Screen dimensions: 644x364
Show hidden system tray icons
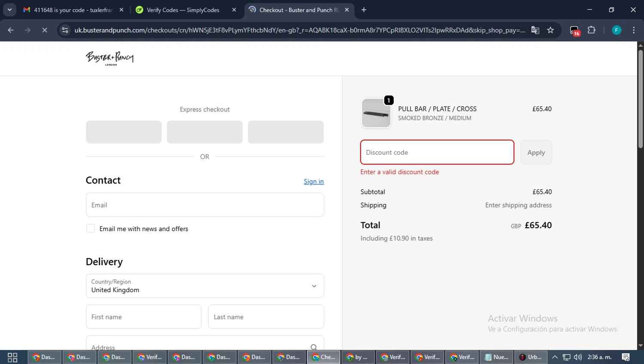[555, 357]
